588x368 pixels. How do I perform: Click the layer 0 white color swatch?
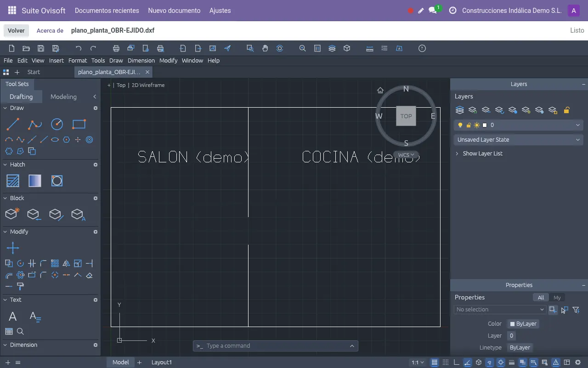tap(485, 125)
